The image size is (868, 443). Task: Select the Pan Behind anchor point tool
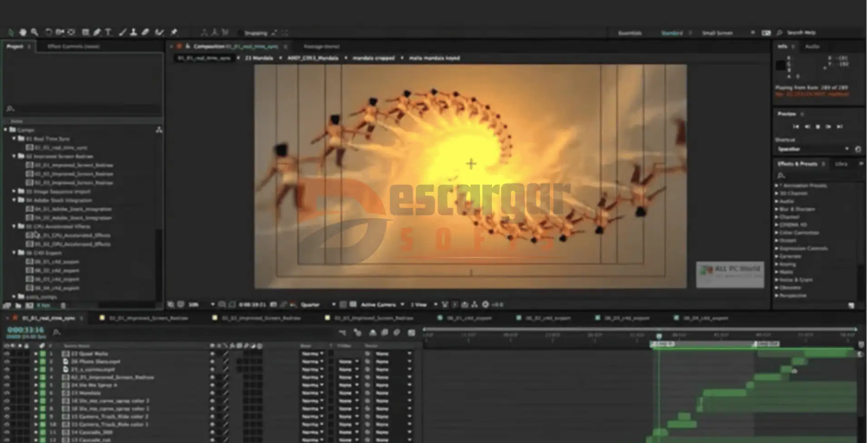[72, 33]
